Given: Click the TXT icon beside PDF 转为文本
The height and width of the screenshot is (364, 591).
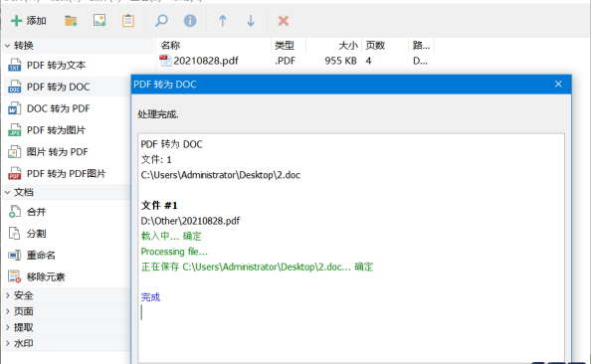Looking at the screenshot, I should [x=15, y=66].
